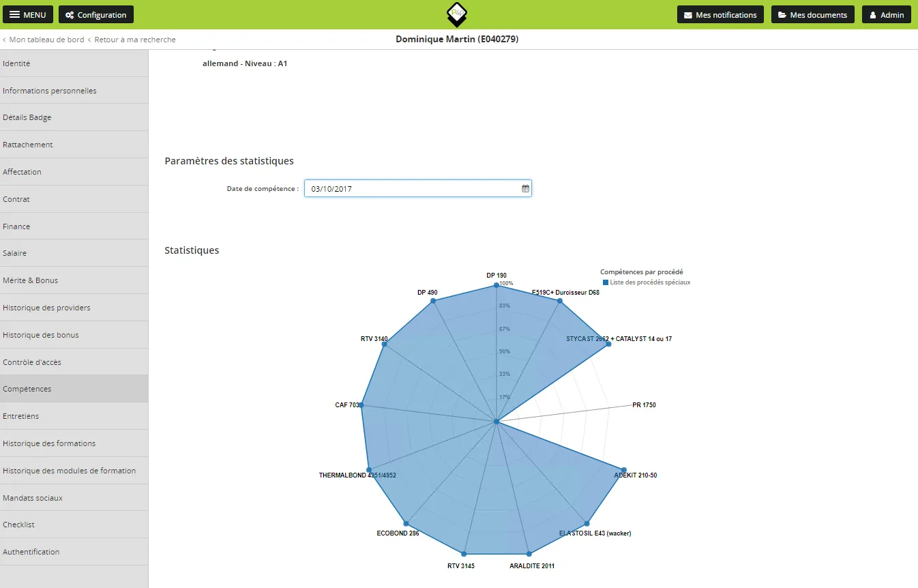Open Informations personnelles section

[74, 91]
